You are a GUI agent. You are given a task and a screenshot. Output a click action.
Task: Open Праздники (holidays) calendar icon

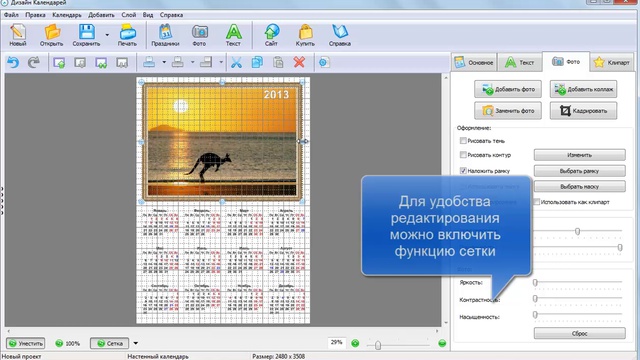tap(165, 35)
